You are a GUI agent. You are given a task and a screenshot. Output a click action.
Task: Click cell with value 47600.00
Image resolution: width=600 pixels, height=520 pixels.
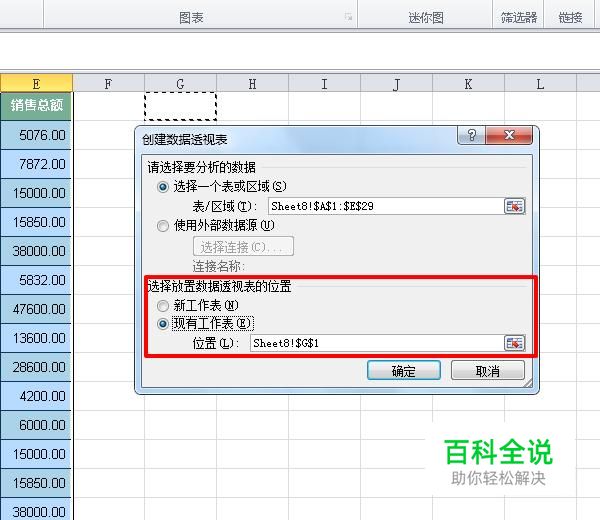pyautogui.click(x=36, y=309)
